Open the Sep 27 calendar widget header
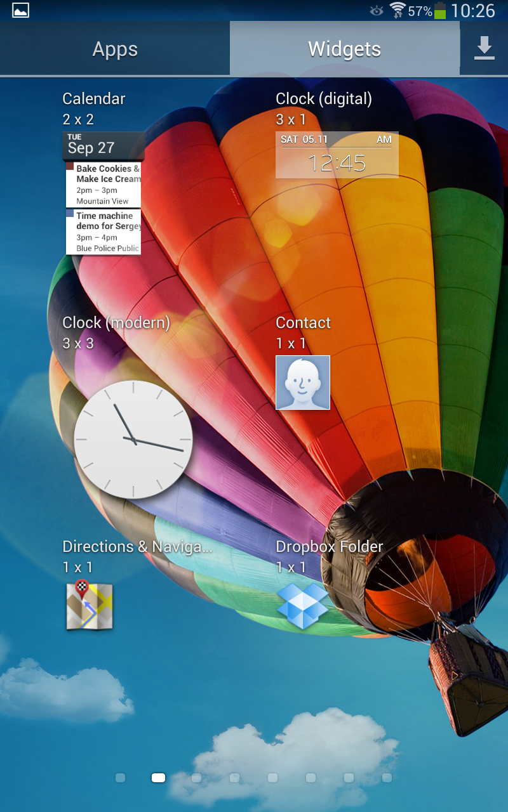This screenshot has height=812, width=508. [x=104, y=146]
